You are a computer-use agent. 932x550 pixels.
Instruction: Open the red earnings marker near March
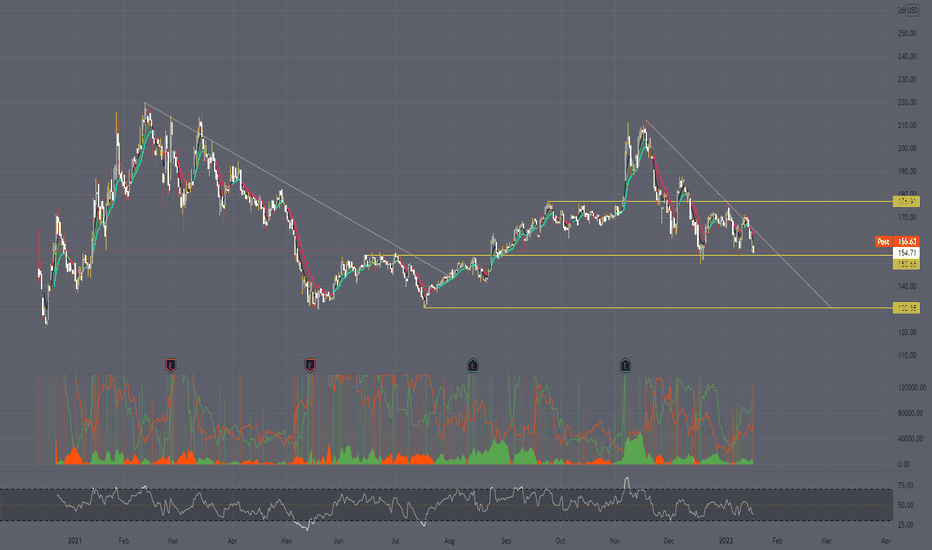point(171,365)
